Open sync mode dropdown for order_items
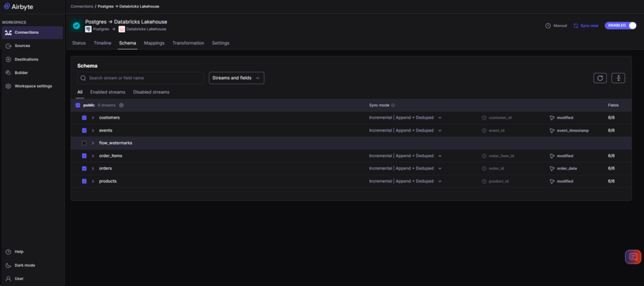This screenshot has height=286, width=644. (x=406, y=156)
